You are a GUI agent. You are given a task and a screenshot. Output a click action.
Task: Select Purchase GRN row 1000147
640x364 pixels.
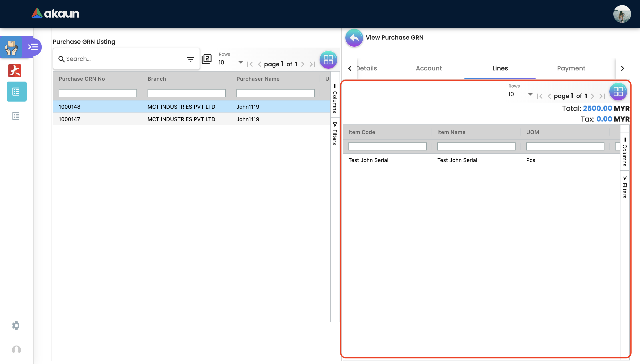[x=70, y=119]
